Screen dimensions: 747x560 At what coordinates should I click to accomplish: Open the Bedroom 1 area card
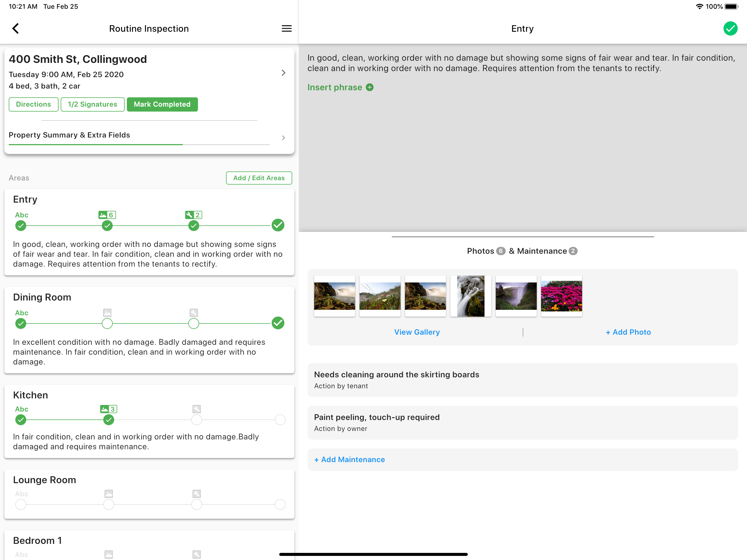(x=149, y=545)
